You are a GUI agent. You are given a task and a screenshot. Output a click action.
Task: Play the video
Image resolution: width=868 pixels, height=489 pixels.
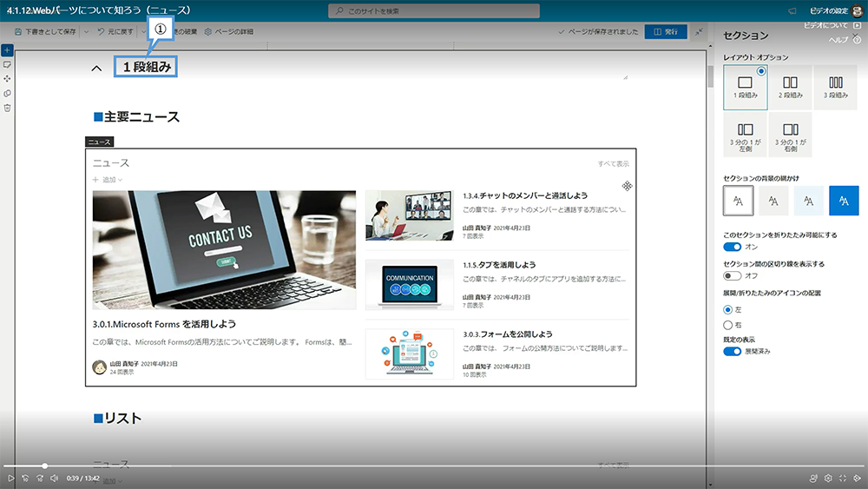point(10,478)
